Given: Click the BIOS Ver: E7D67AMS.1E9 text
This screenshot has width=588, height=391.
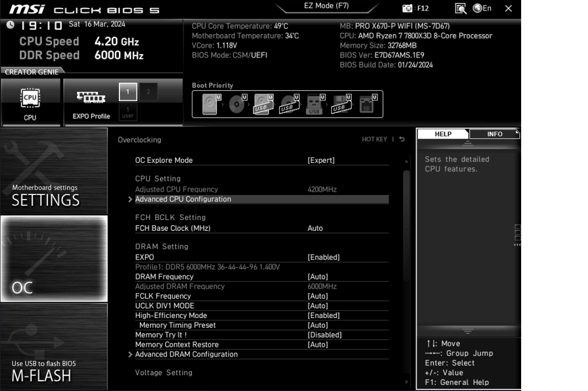Looking at the screenshot, I should click(x=382, y=55).
